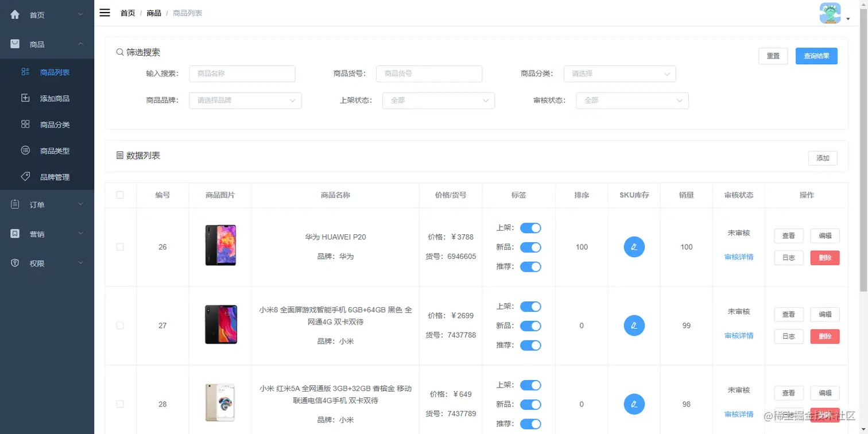Click the 数据列表 list icon

[x=120, y=156]
